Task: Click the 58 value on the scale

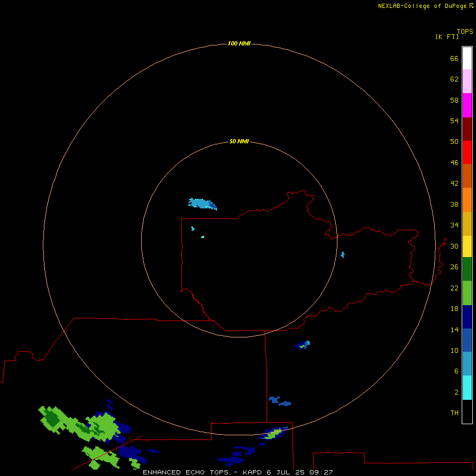Action: [454, 100]
